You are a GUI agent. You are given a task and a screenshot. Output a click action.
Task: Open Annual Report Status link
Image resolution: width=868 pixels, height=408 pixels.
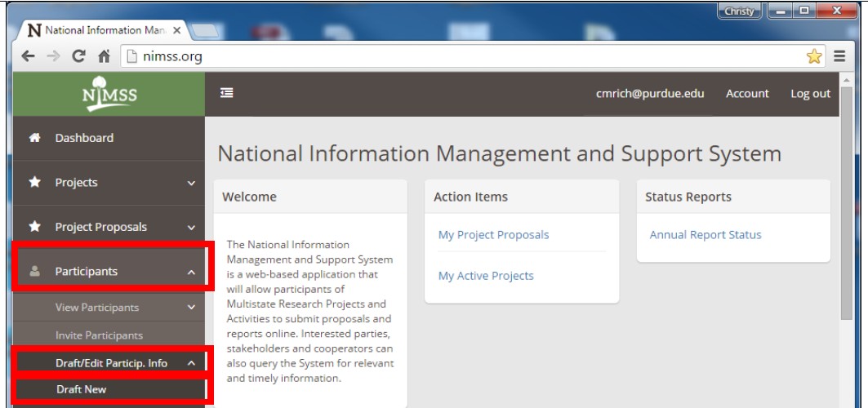coord(705,235)
